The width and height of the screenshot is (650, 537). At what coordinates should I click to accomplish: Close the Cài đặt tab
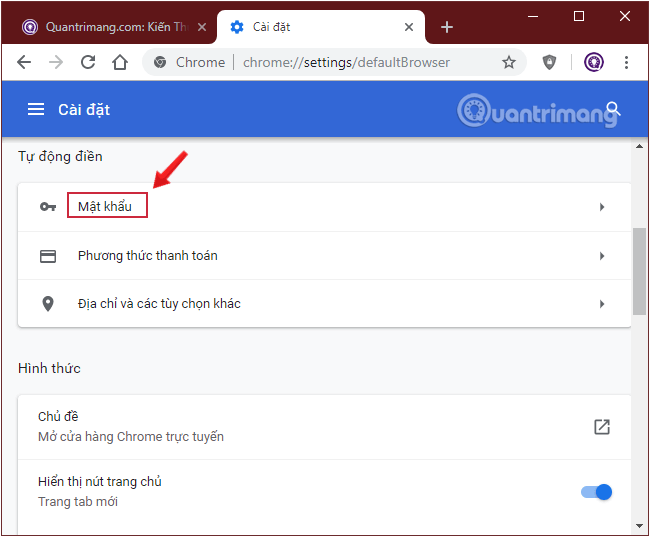(x=409, y=27)
